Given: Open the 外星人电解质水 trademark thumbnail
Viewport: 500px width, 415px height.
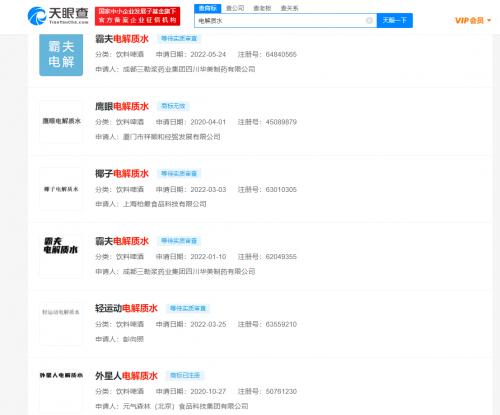Looking at the screenshot, I should click(61, 391).
